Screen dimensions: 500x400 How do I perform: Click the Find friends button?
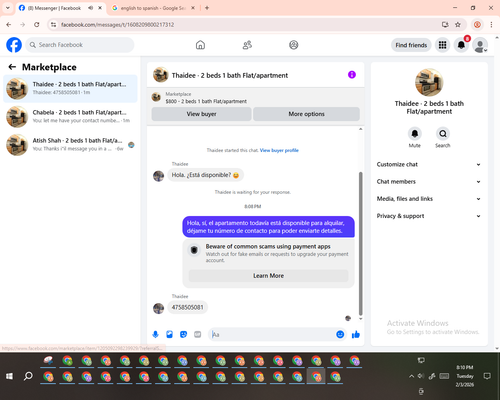pyautogui.click(x=411, y=45)
